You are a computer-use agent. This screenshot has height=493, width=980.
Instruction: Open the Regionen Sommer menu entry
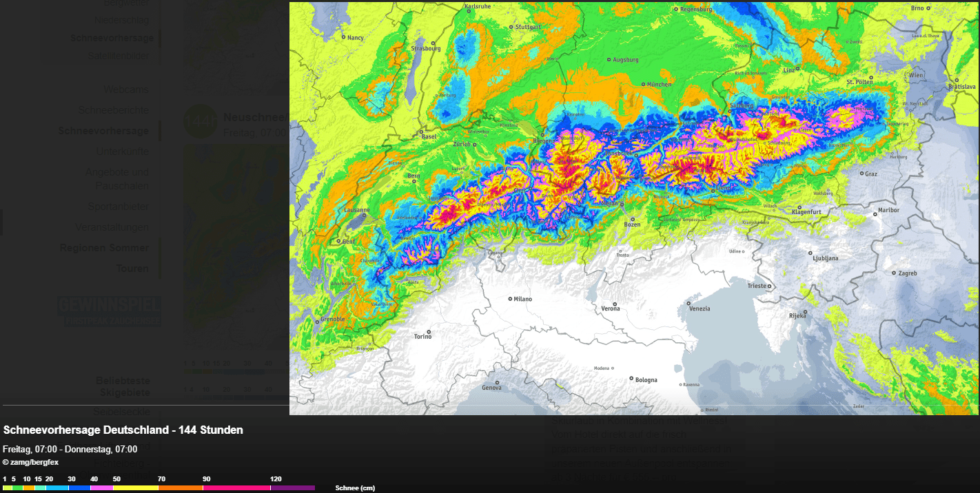[104, 248]
